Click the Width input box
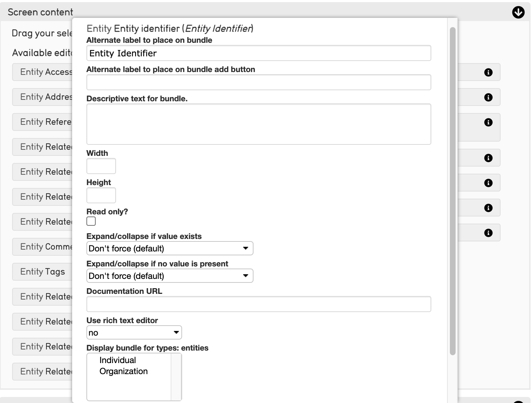 click(x=101, y=166)
